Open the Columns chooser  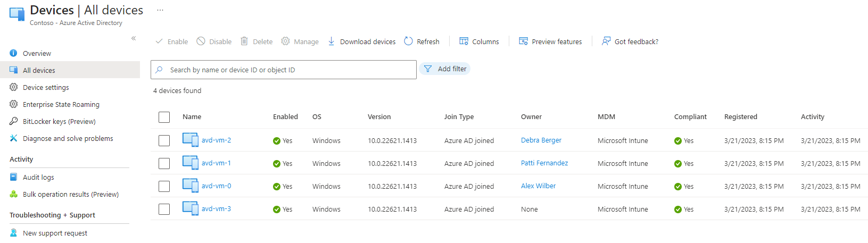[479, 41]
